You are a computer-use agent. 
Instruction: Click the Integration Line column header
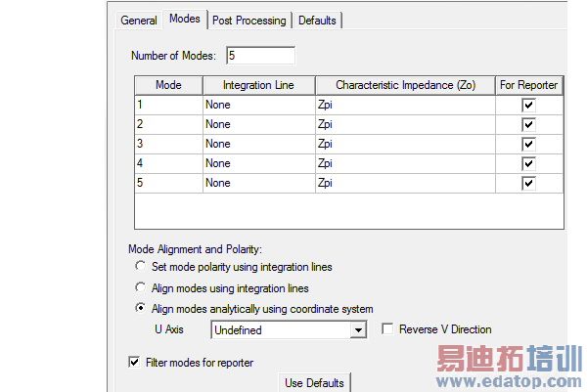click(258, 85)
